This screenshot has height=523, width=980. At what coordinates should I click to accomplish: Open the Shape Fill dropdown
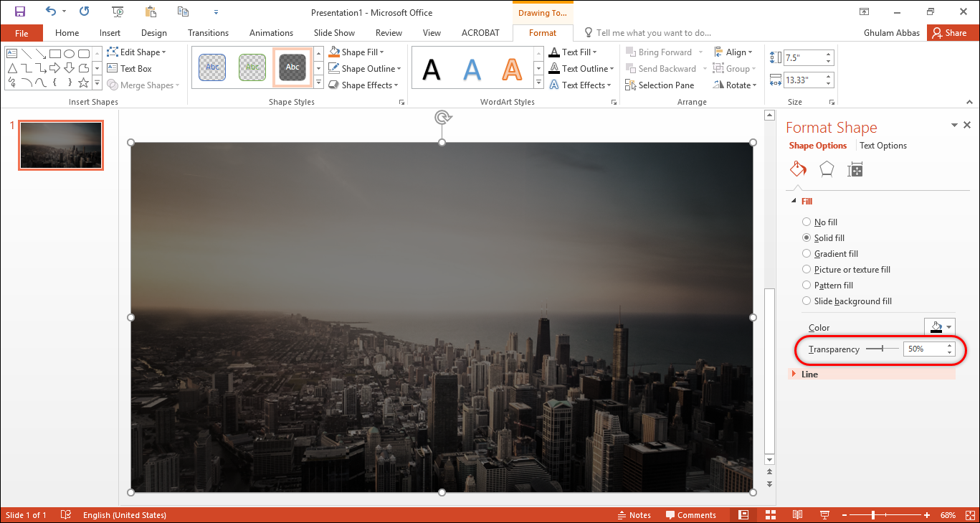(x=356, y=52)
